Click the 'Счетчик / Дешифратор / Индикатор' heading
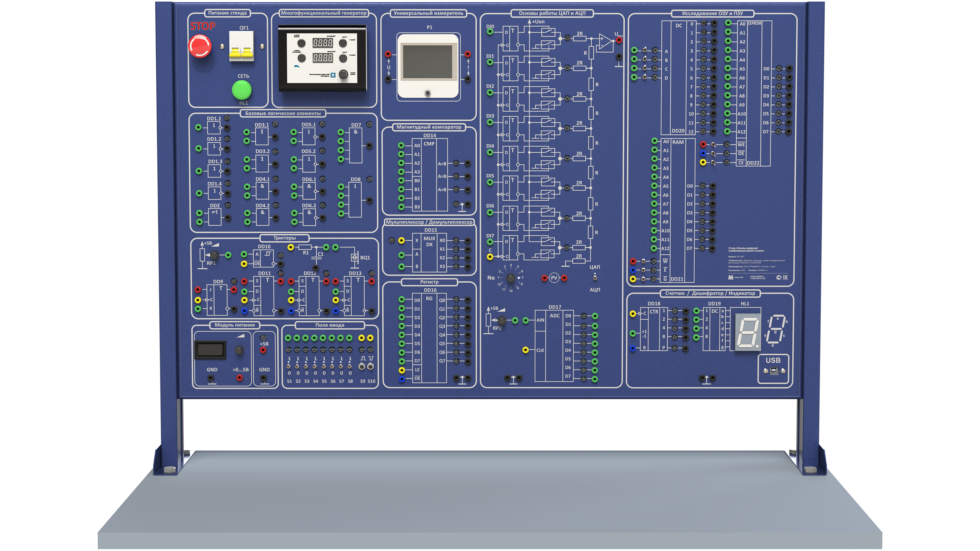The height and width of the screenshot is (551, 980). 710,293
